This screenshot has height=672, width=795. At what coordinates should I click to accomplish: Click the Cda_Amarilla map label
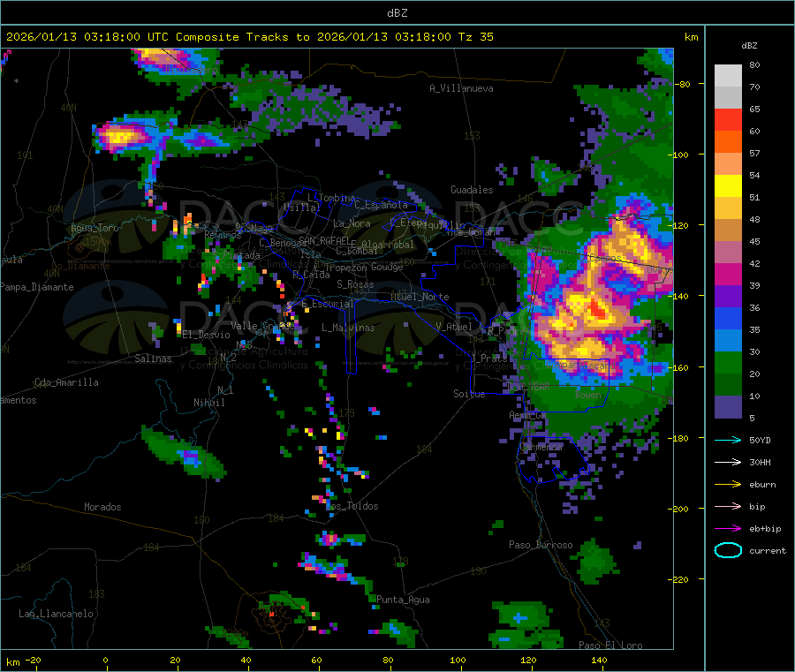(66, 382)
